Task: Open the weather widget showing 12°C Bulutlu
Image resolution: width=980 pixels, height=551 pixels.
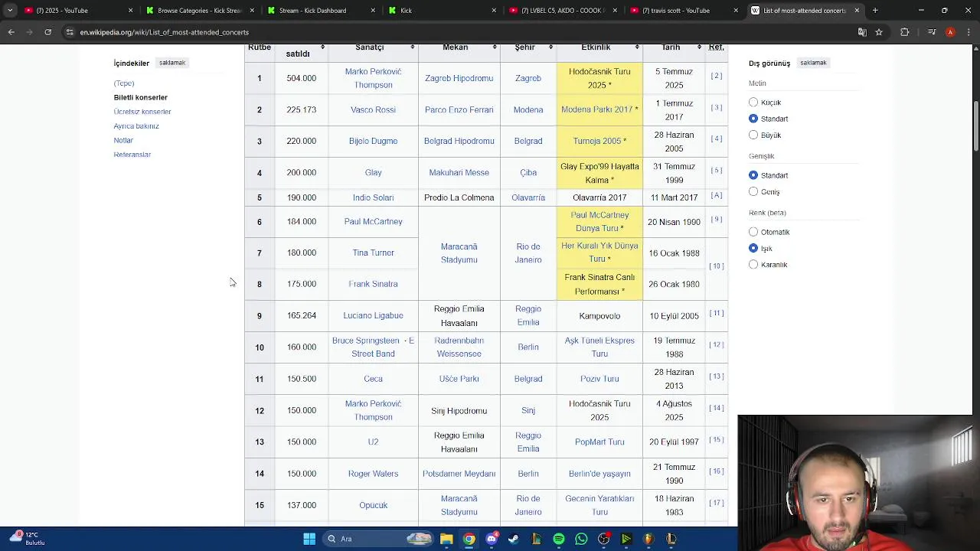Action: 28,539
